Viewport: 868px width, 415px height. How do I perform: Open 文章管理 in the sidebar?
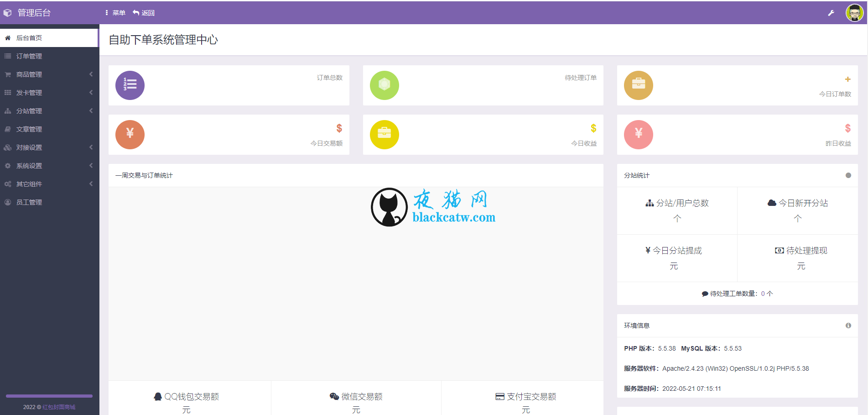click(x=49, y=129)
